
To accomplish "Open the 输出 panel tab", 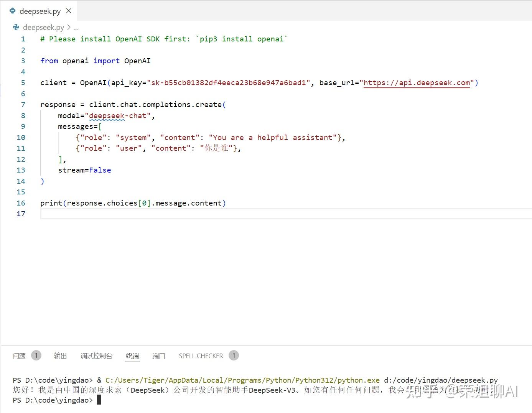I will click(x=60, y=356).
